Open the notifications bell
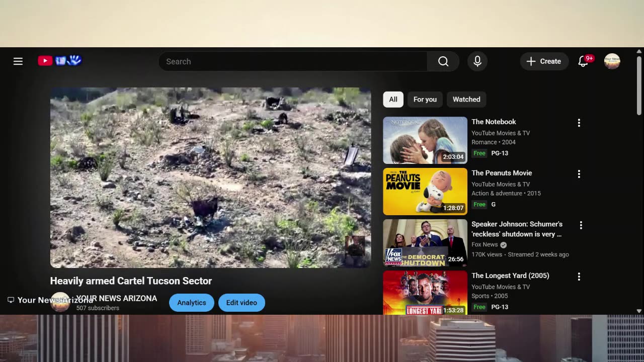644x362 pixels. (583, 61)
